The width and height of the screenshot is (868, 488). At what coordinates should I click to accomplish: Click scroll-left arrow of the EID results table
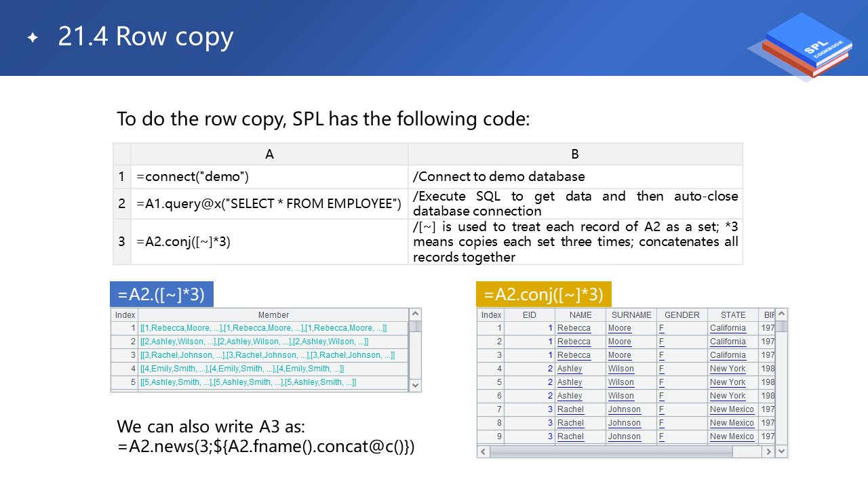(483, 451)
